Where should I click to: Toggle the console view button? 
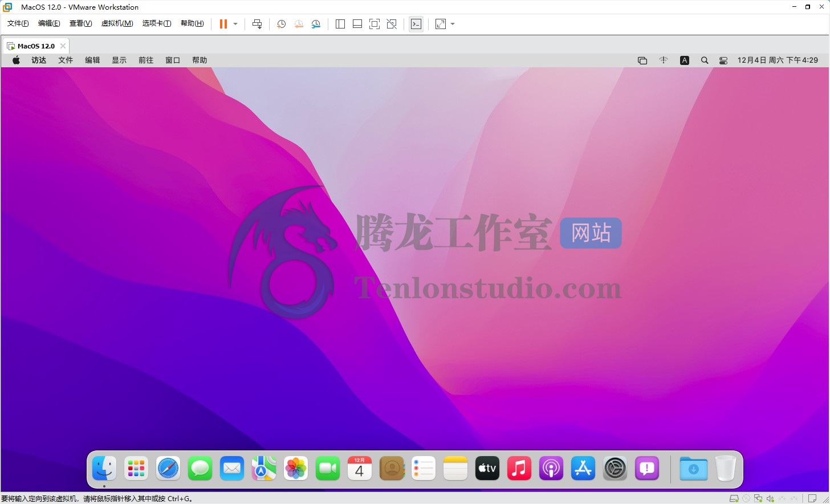tap(416, 24)
